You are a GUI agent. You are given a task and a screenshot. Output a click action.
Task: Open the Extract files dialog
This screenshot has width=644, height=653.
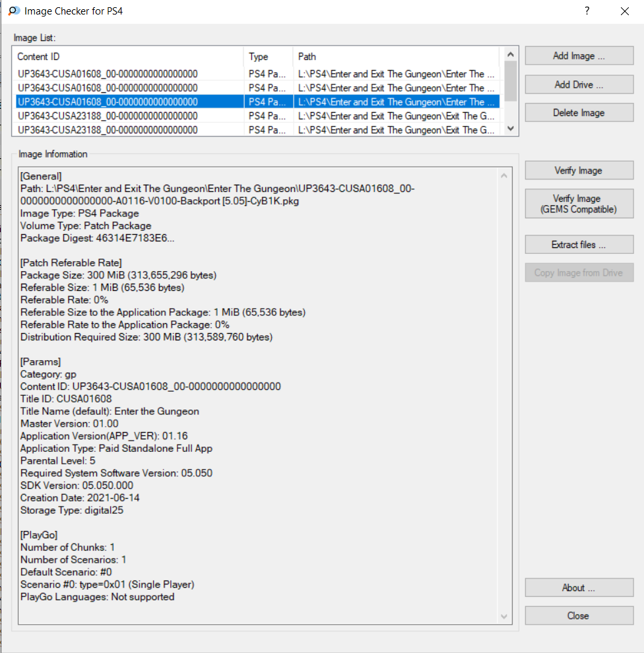click(x=579, y=245)
